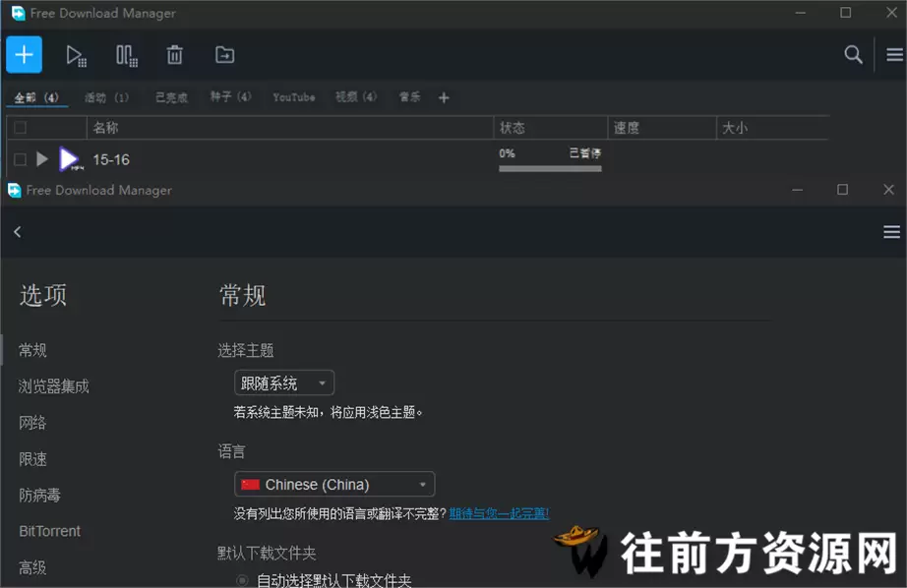907x588 pixels.
Task: Switch to the 种子 (4) tab
Action: pyautogui.click(x=230, y=96)
